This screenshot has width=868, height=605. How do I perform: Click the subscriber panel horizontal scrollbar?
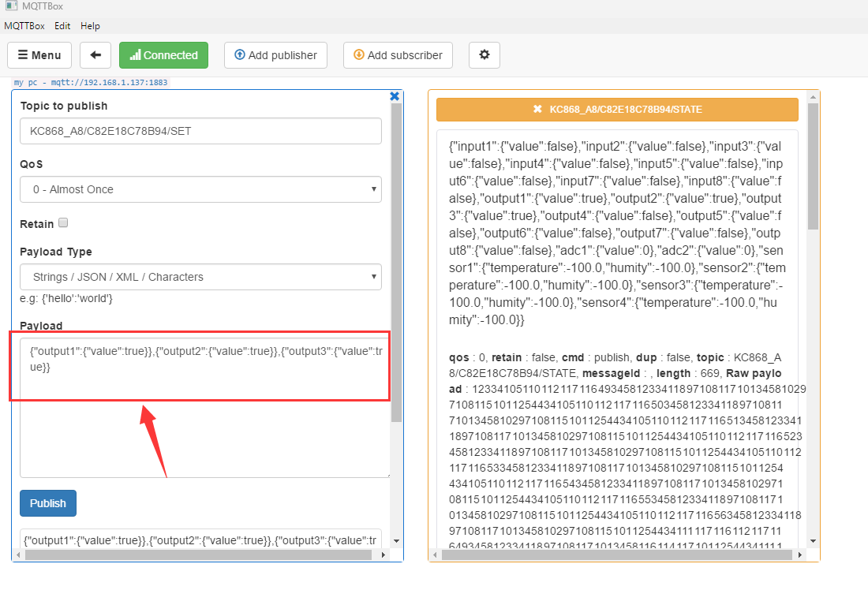pyautogui.click(x=615, y=555)
